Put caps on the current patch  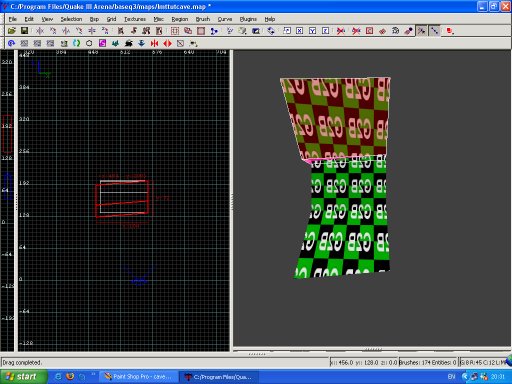click(x=408, y=31)
